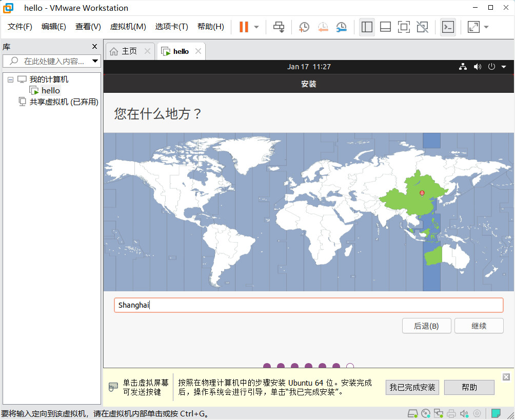Select 我的计算机 in the library
This screenshot has width=515, height=420.
[49, 79]
